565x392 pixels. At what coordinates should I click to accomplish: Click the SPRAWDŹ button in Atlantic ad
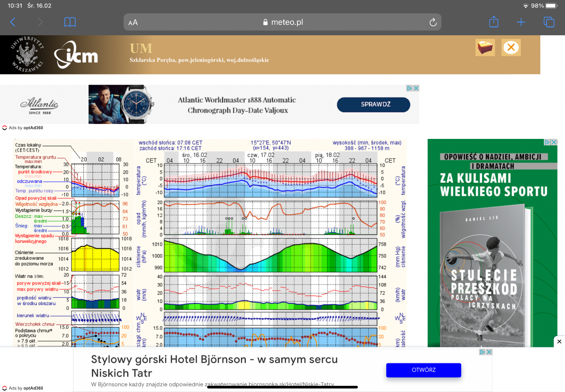(x=373, y=105)
